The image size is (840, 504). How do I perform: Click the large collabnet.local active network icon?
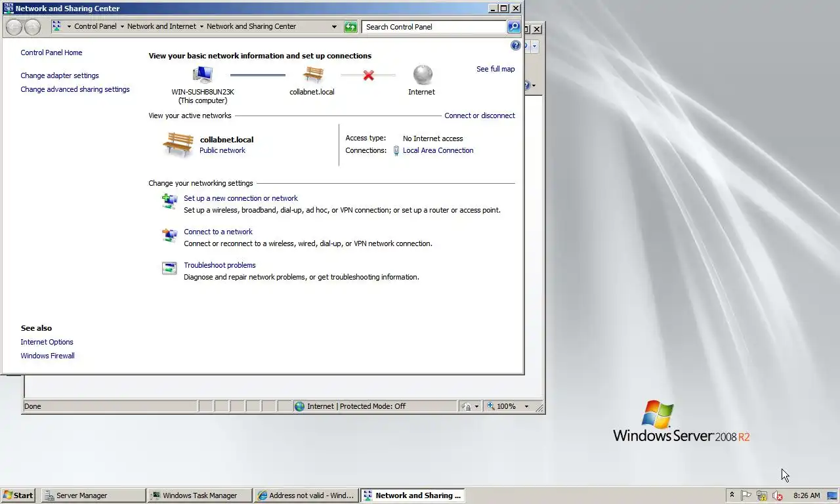[178, 144]
